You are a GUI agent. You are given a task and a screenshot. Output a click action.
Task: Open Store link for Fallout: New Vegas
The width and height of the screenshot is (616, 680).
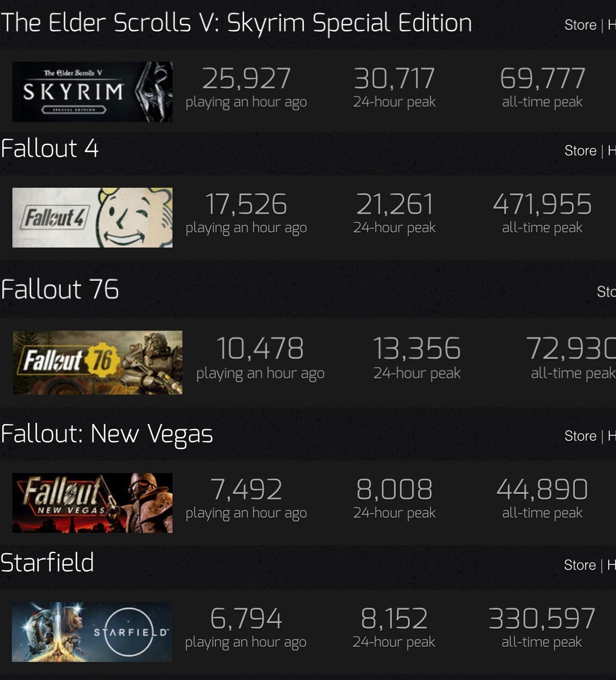click(x=580, y=436)
